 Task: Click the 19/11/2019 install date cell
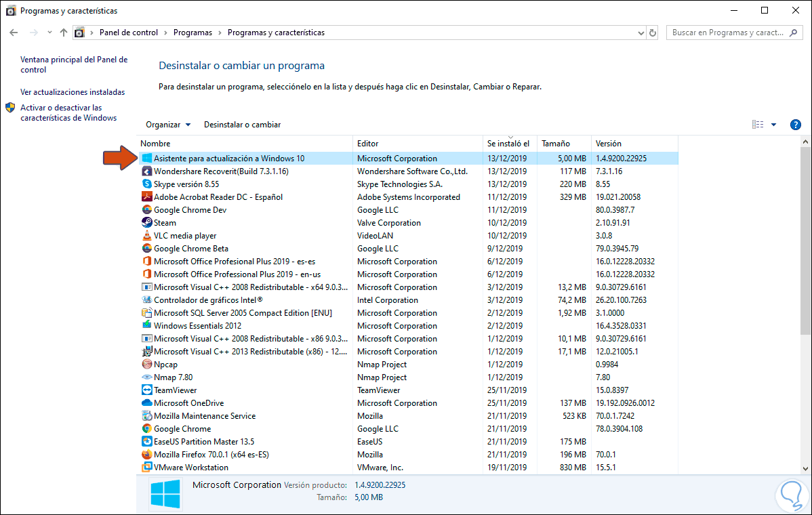click(x=506, y=468)
